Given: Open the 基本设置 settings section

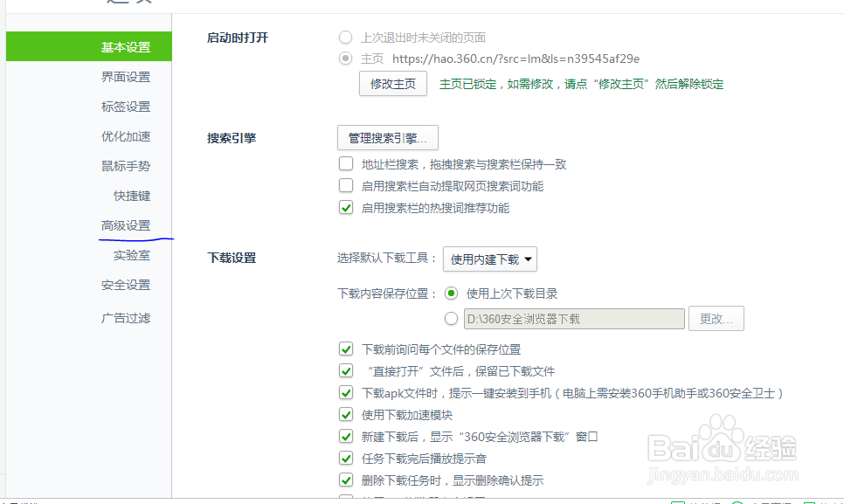Looking at the screenshot, I should tap(89, 46).
